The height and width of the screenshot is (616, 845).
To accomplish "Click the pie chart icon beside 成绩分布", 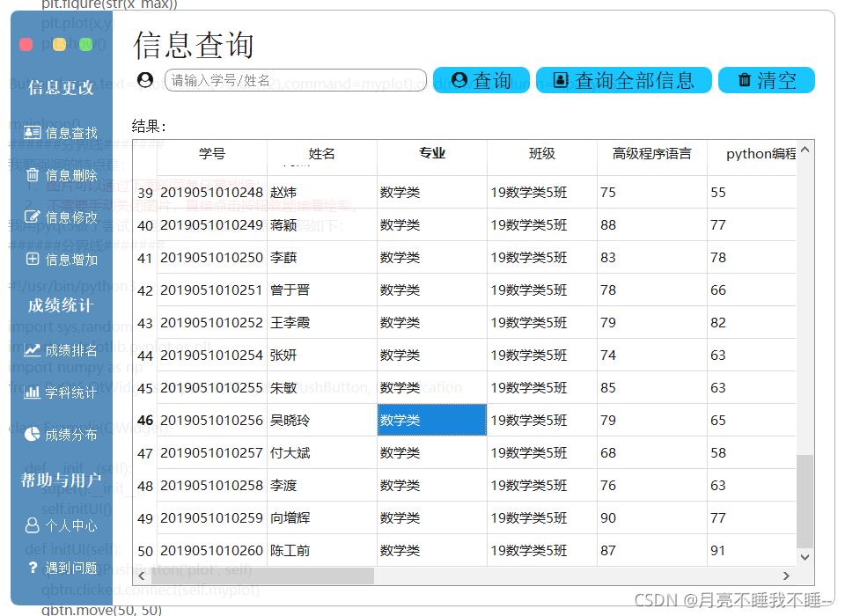I will pyautogui.click(x=33, y=435).
